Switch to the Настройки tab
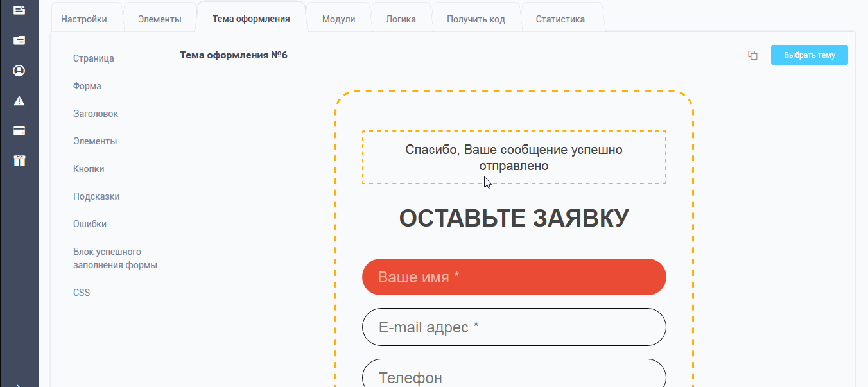The height and width of the screenshot is (387, 868). coord(84,19)
